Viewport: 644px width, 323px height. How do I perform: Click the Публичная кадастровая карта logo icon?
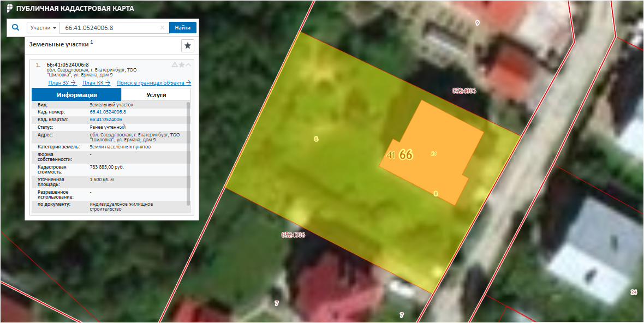point(9,9)
